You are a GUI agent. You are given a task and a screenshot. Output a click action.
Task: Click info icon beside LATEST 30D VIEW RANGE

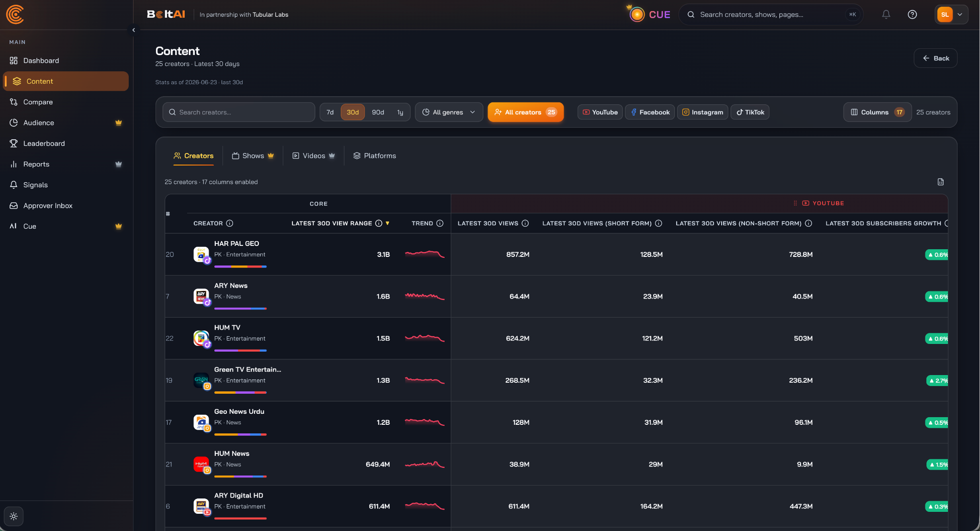click(x=379, y=223)
